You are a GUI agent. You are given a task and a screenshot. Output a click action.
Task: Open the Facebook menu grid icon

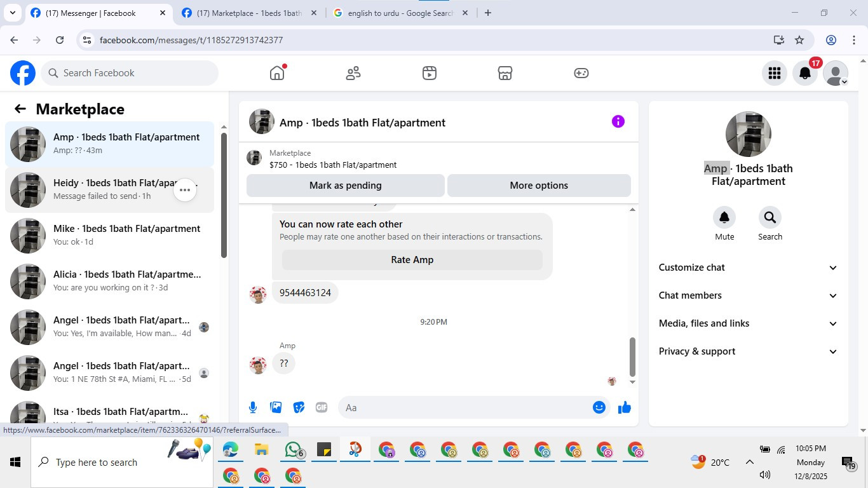tap(775, 73)
